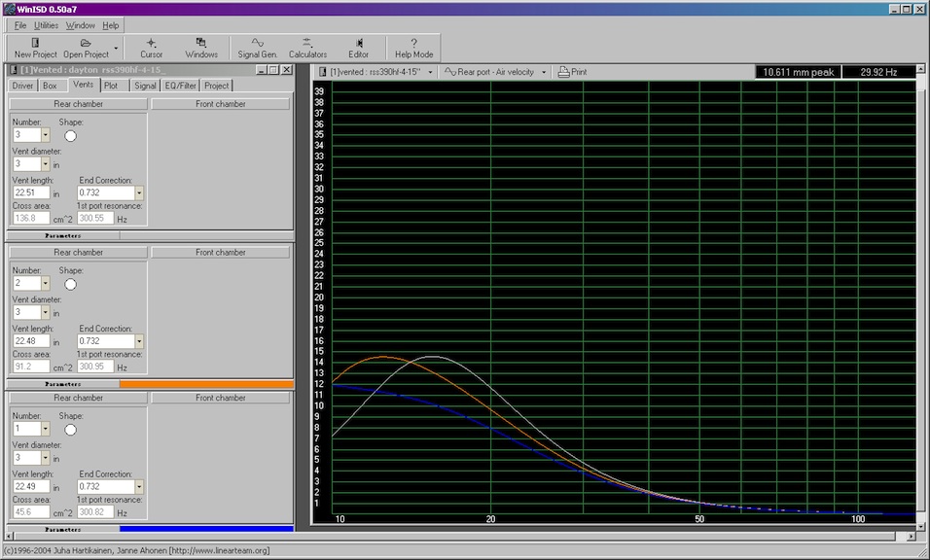Open the File menu
This screenshot has width=930, height=560.
[x=20, y=25]
